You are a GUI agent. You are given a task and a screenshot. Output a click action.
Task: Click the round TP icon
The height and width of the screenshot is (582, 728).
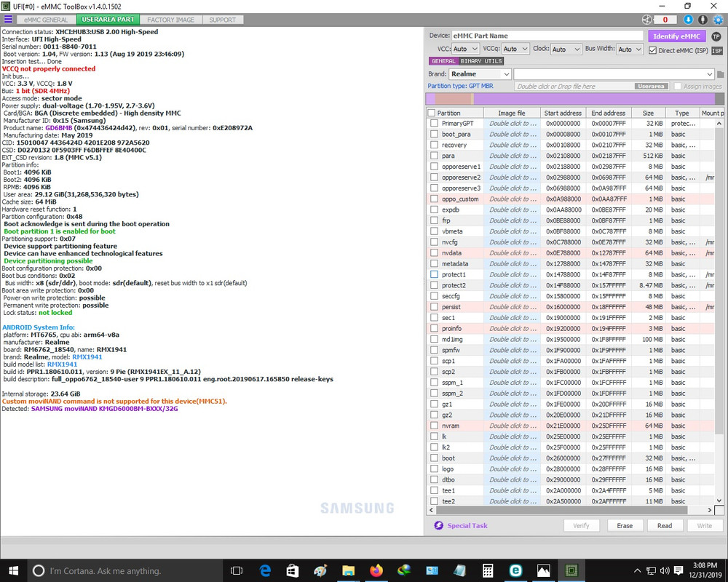[x=716, y=36]
